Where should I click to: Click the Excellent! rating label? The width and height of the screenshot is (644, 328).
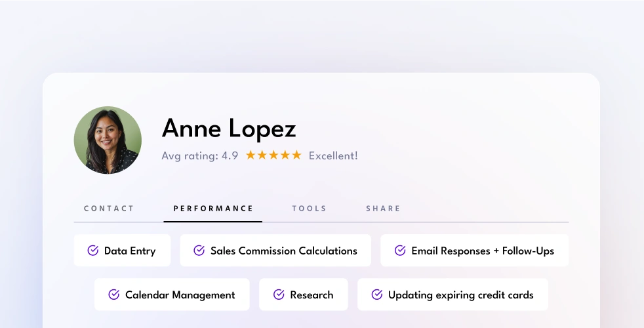click(333, 155)
